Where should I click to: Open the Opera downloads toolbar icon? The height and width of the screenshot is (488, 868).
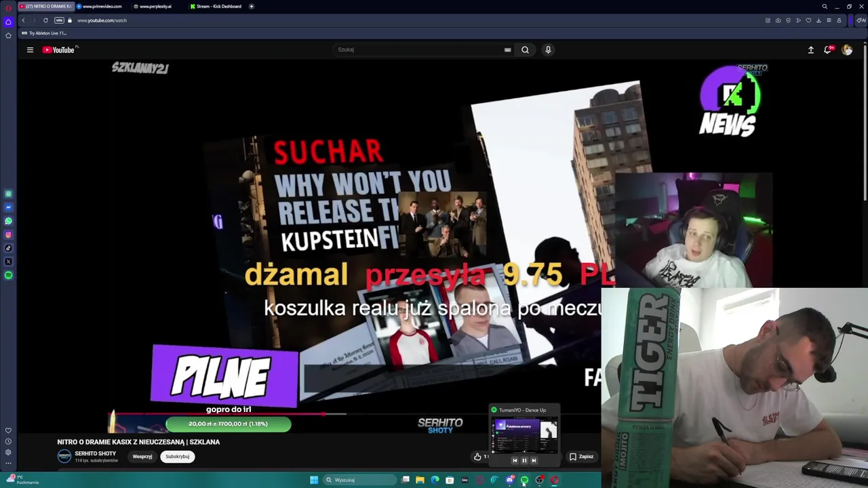(818, 20)
